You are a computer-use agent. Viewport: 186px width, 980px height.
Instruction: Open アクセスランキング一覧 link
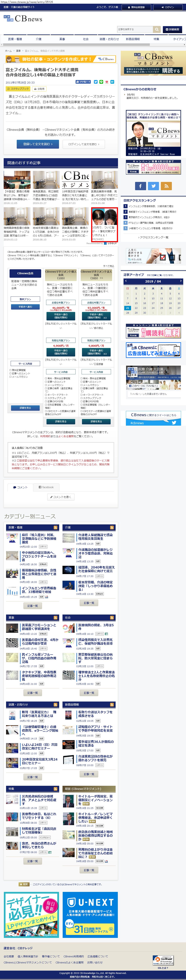154,237
